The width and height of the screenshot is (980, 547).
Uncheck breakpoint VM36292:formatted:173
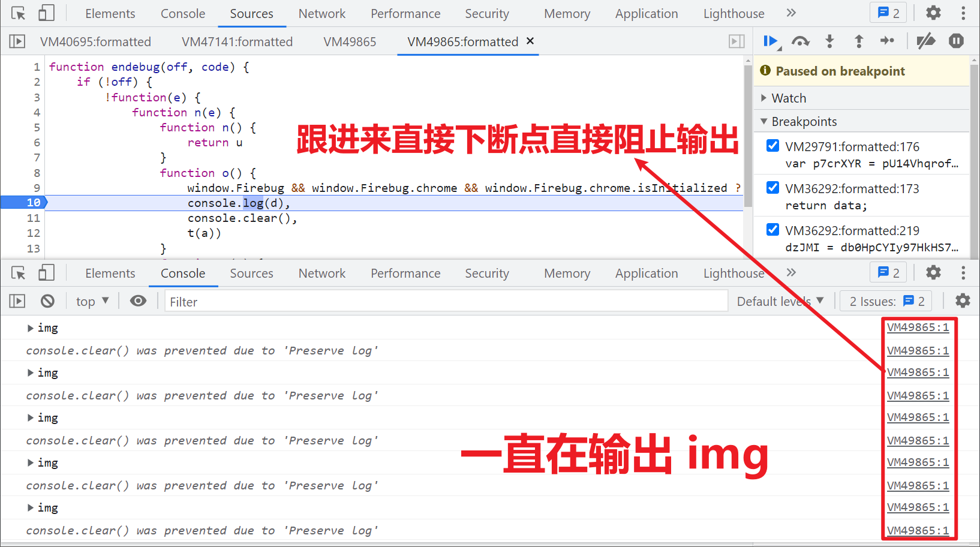[x=773, y=188]
